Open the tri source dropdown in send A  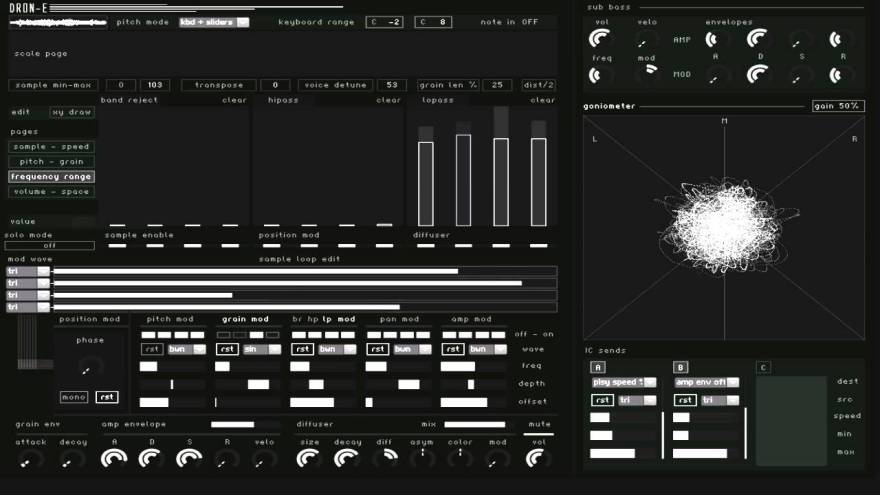pyautogui.click(x=638, y=400)
